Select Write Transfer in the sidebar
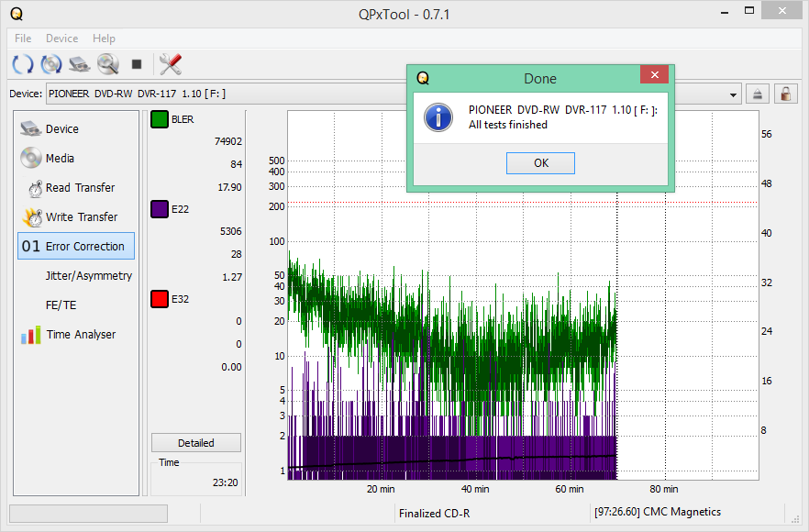This screenshot has height=532, width=809. coord(76,217)
